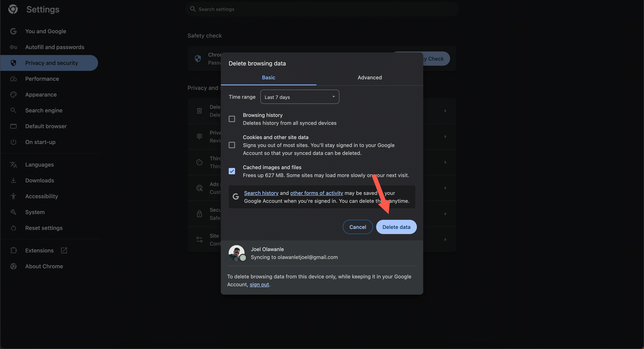Click the shield icon for Privacy and security

pos(13,63)
